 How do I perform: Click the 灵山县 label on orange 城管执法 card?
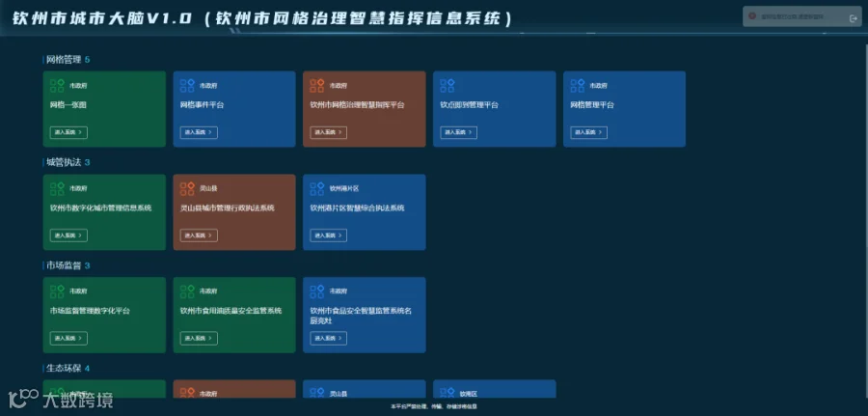click(208, 188)
